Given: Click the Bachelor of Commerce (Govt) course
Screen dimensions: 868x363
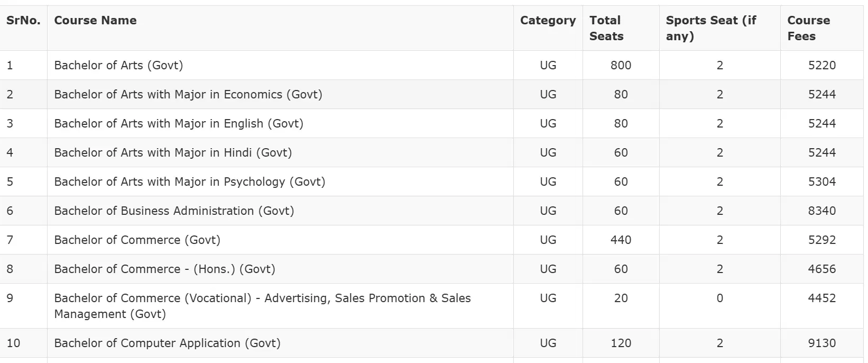Looking at the screenshot, I should coord(137,240).
